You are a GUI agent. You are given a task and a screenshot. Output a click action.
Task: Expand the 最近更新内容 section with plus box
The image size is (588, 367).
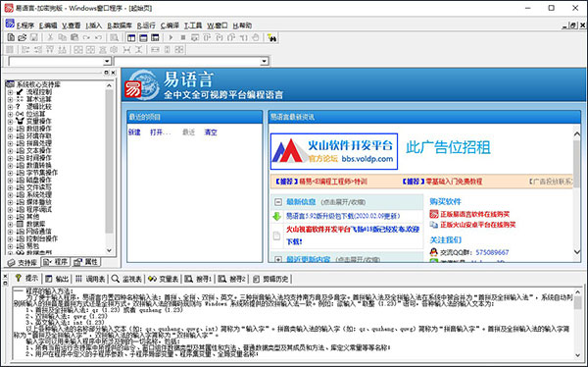coord(278,259)
